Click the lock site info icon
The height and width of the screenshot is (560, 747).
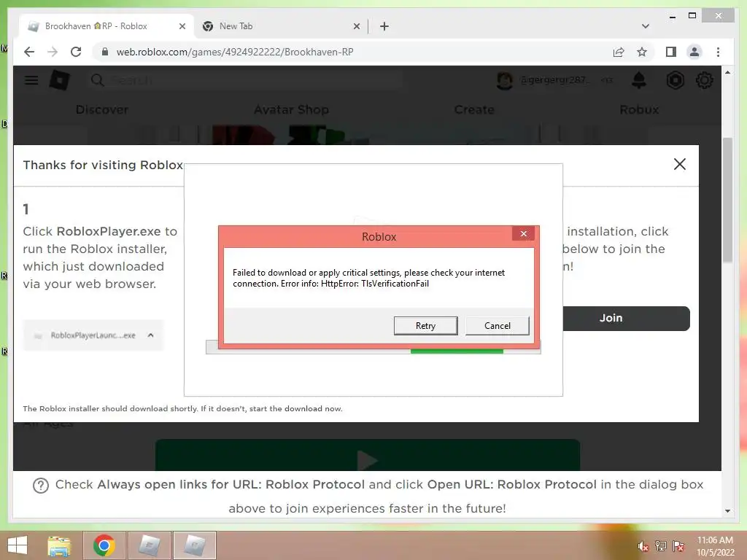tap(105, 52)
